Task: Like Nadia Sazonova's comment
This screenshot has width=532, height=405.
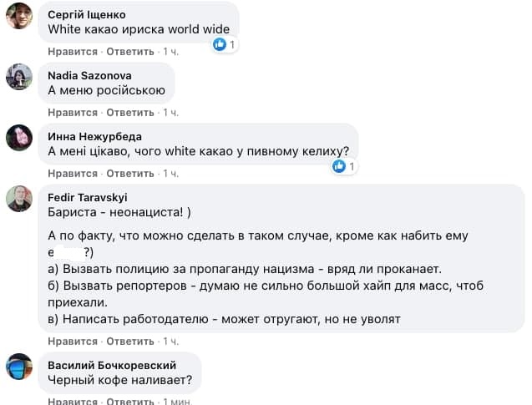Action: click(x=73, y=113)
